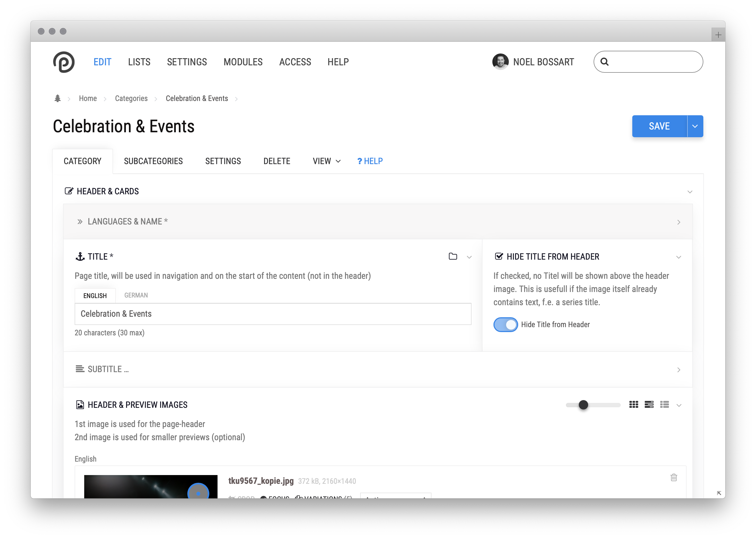Click the tree icon in breadcrumbs
The height and width of the screenshot is (539, 756).
pos(57,99)
